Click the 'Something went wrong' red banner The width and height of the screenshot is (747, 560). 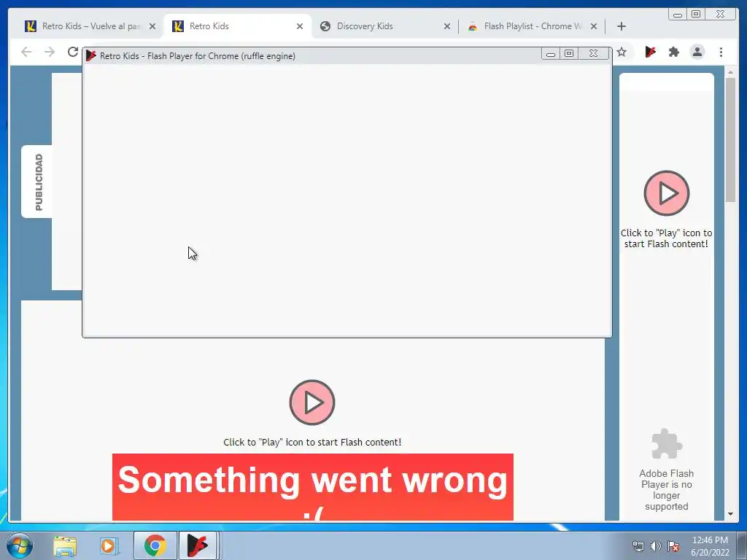tap(312, 487)
